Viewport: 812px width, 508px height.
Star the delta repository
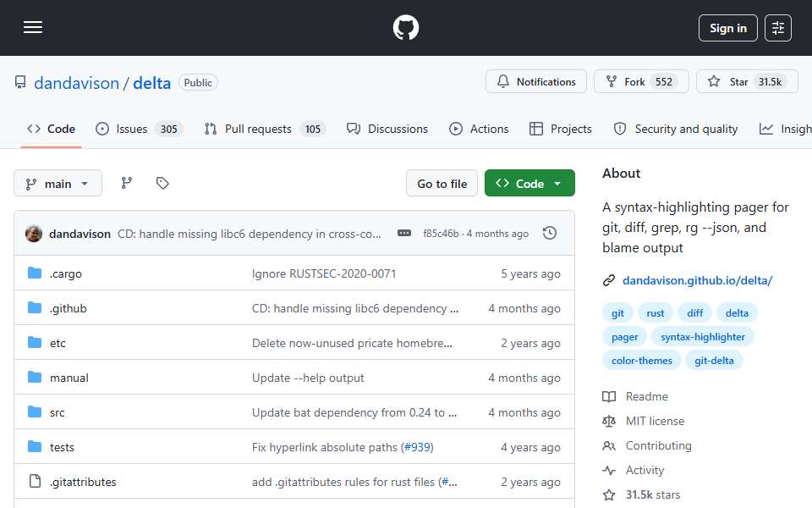747,81
